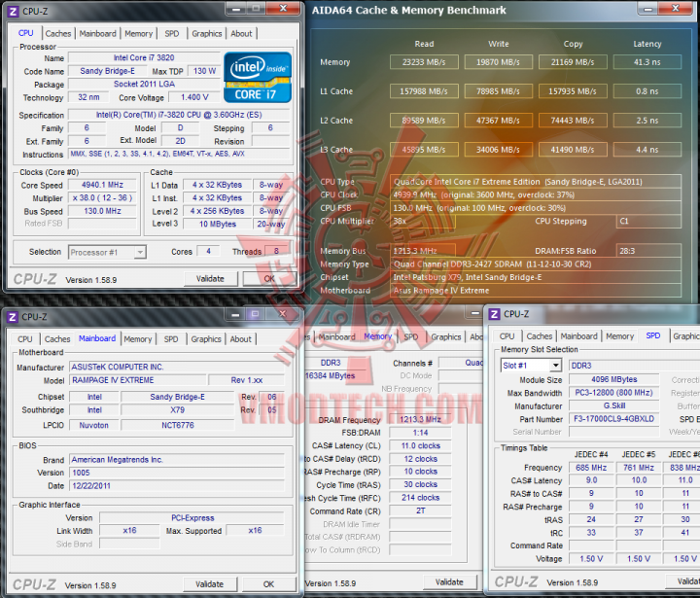Minimize the top-left CPU-Z window
The height and width of the screenshot is (598, 700).
(236, 9)
